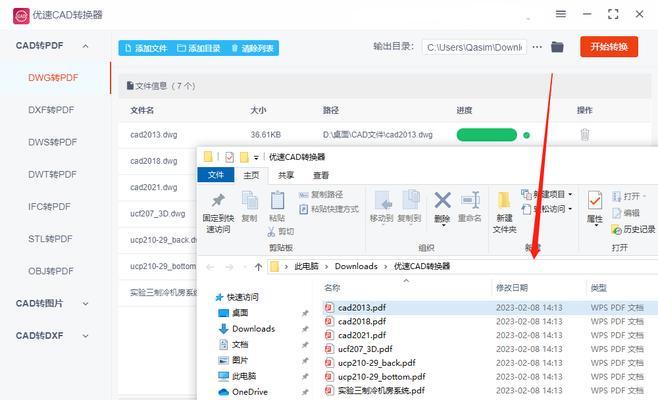Click 历史记录 in the ribbon
Image resolution: width=658 pixels, height=400 pixels.
point(633,229)
